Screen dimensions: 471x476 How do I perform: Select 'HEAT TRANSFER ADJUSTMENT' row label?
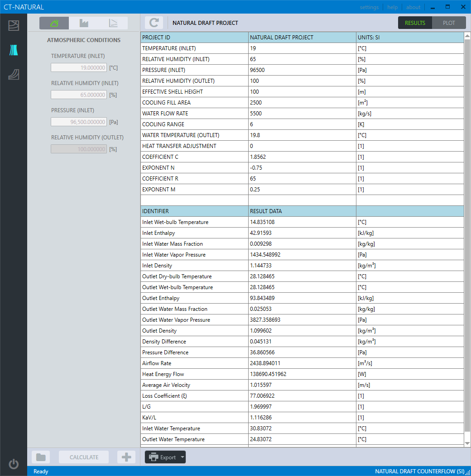pos(179,146)
